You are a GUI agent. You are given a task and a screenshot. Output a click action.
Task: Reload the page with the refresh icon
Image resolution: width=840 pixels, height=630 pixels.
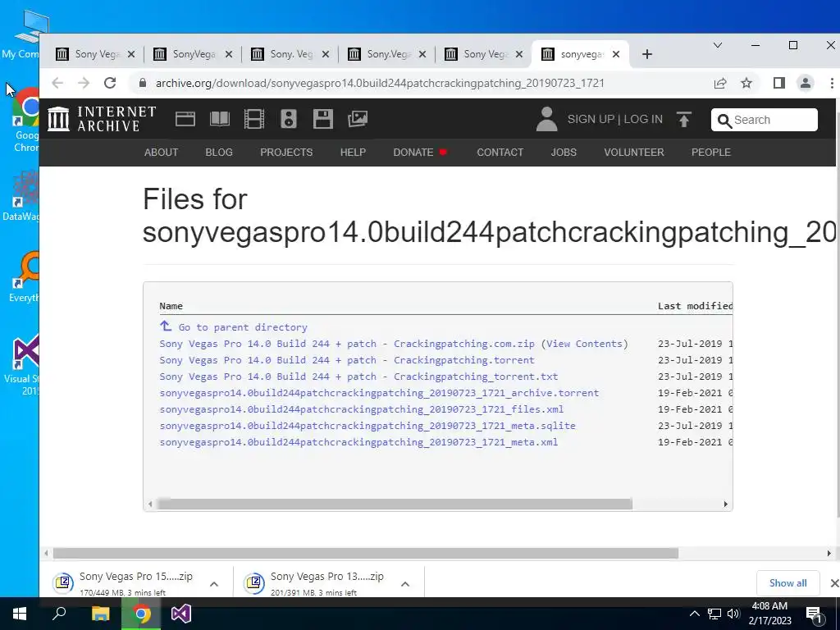click(x=110, y=83)
